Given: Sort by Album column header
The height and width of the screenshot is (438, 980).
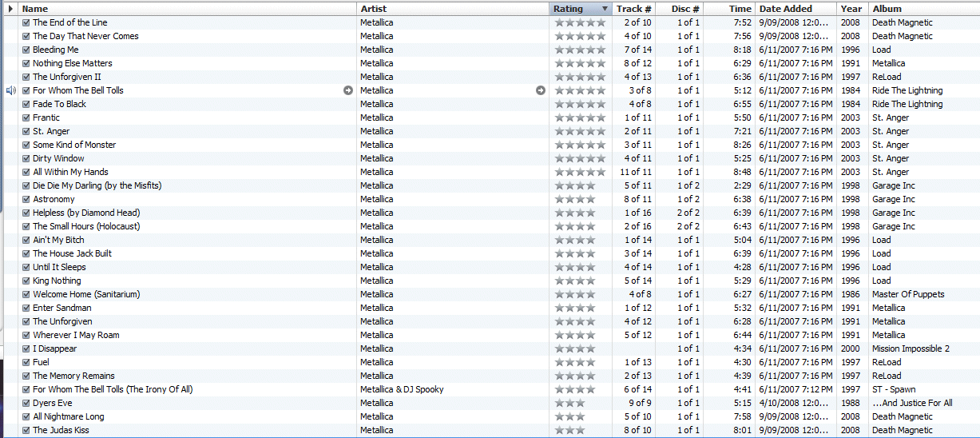Looking at the screenshot, I should click(924, 9).
